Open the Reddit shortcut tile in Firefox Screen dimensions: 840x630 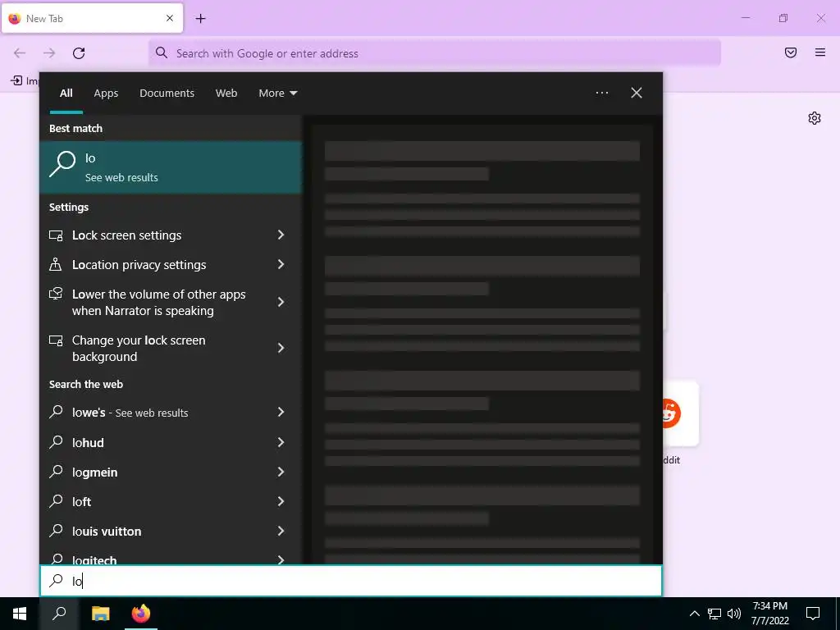pyautogui.click(x=681, y=413)
